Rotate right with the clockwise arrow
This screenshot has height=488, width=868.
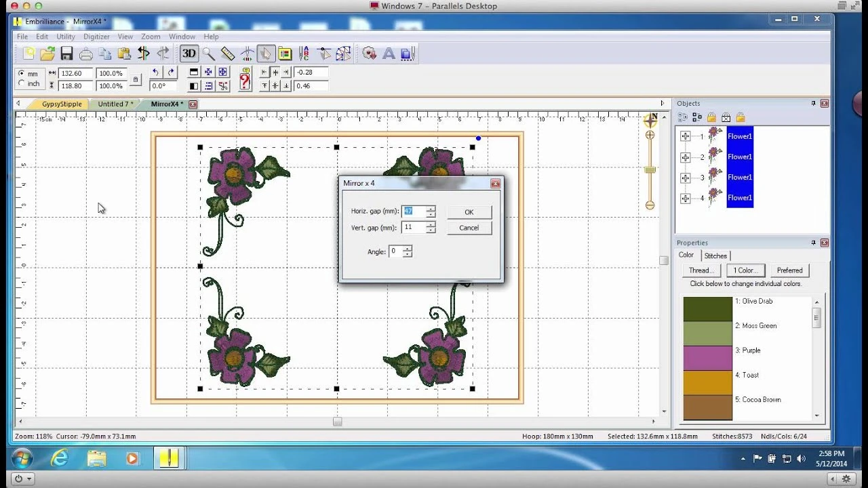pyautogui.click(x=171, y=72)
